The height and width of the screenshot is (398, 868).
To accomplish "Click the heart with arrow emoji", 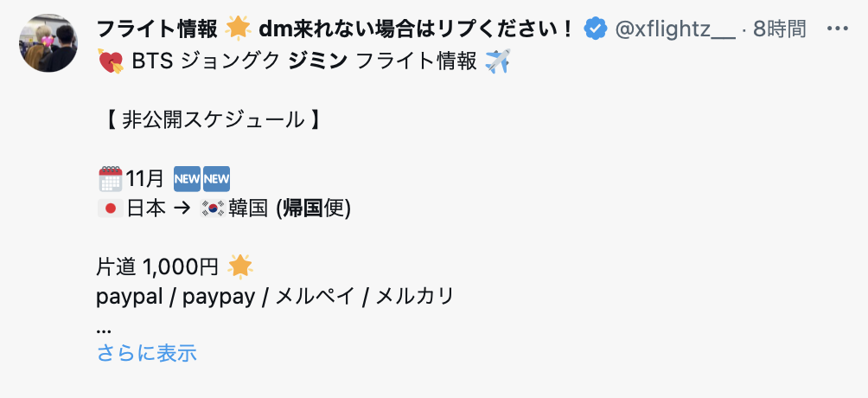I will pyautogui.click(x=111, y=61).
